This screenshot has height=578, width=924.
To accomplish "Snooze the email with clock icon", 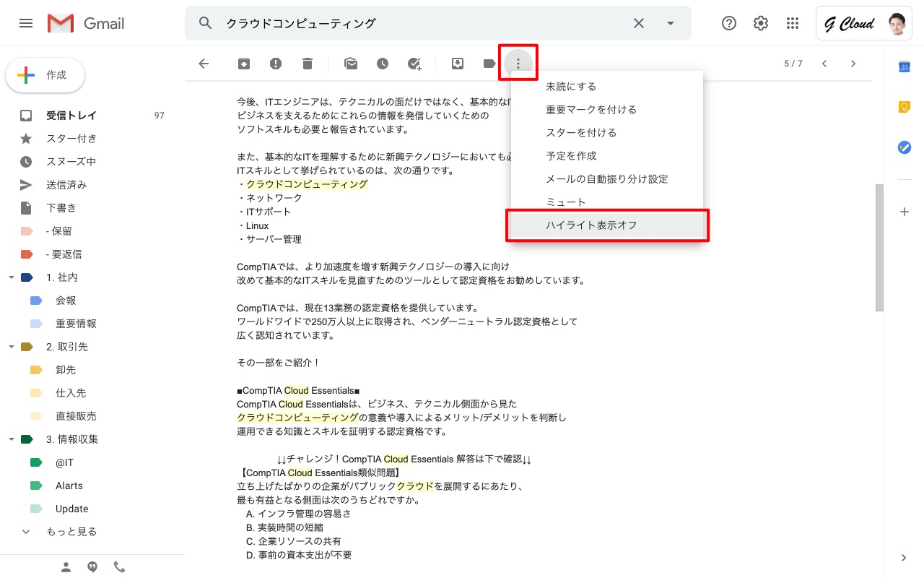I will coord(383,64).
